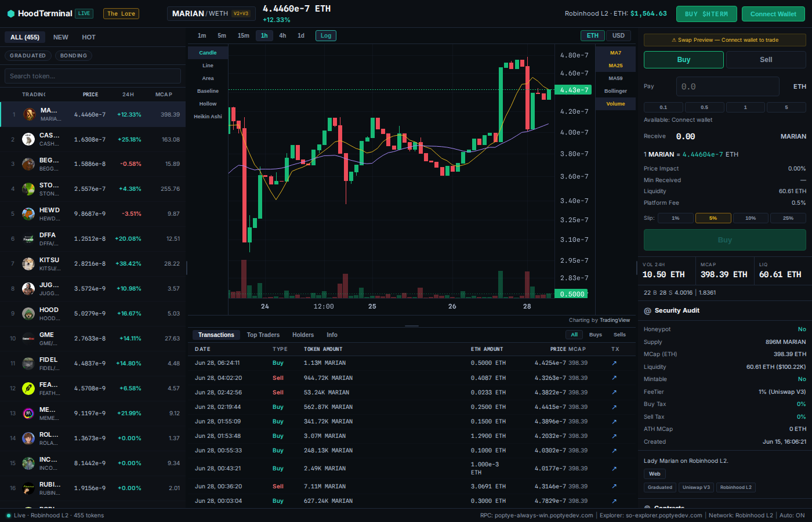This screenshot has width=812, height=522.
Task: Select the 15m chart timeframe
Action: pos(244,35)
